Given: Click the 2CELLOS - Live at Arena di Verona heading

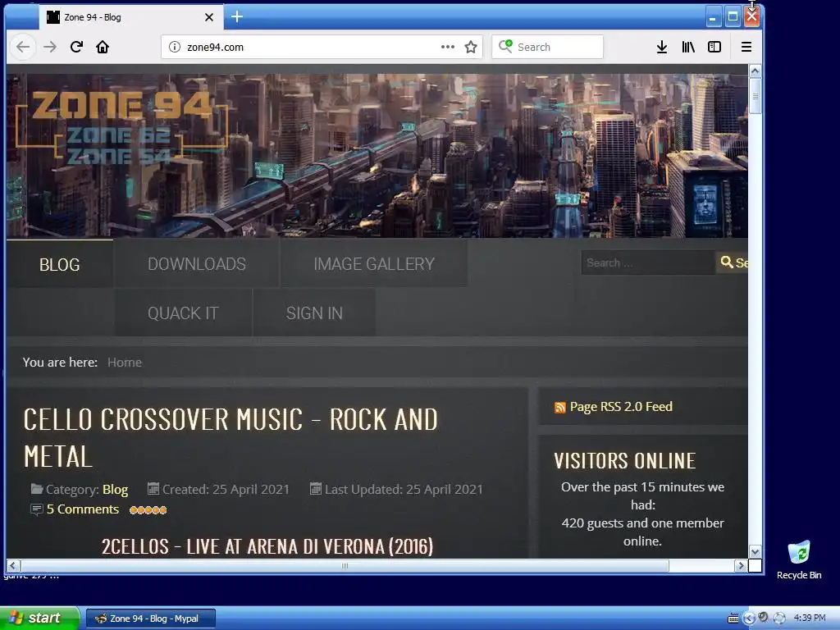Looking at the screenshot, I should point(267,547).
